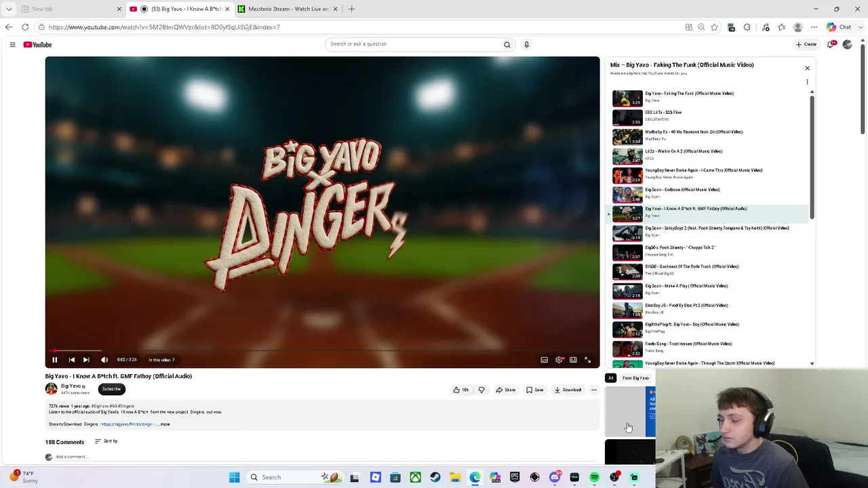Toggle subtitles on the player
This screenshot has width=868, height=488.
pos(544,360)
